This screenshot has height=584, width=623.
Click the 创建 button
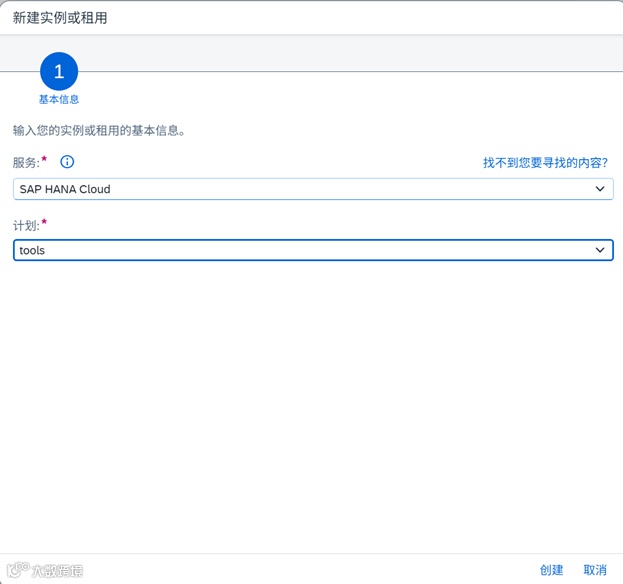pos(551,570)
